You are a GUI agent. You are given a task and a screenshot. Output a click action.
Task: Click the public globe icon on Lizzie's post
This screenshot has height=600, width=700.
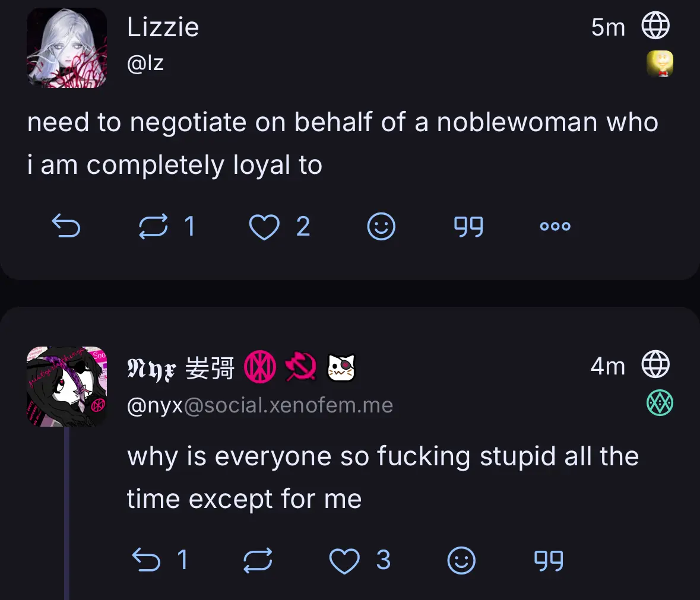coord(655,26)
